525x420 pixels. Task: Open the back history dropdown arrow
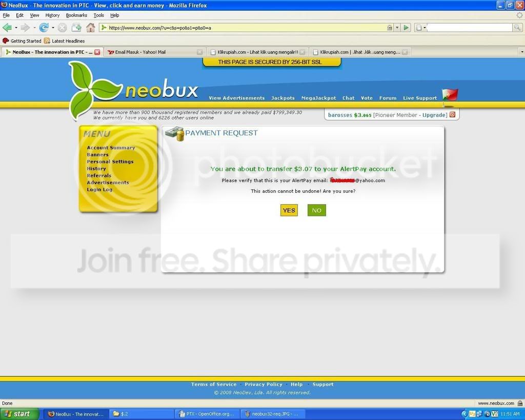click(16, 28)
